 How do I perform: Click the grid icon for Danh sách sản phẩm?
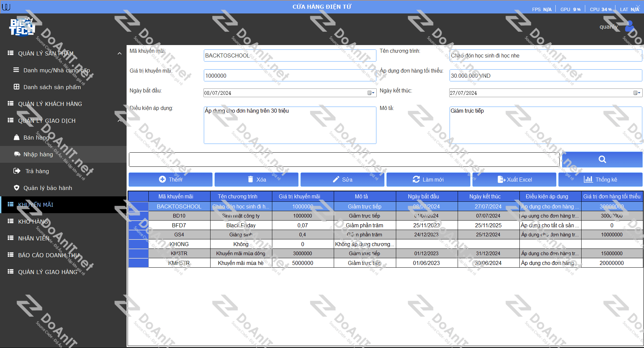click(16, 87)
